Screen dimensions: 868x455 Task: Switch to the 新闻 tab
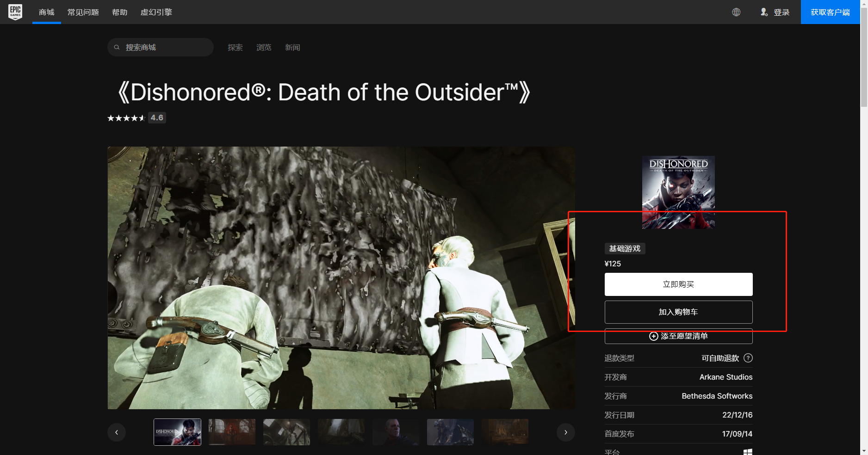[292, 47]
